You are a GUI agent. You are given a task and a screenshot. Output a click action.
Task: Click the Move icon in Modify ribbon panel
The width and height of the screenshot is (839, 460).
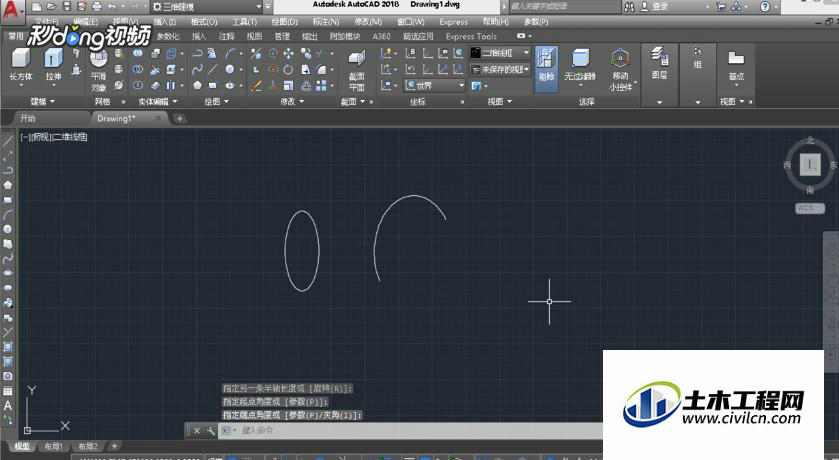[x=288, y=53]
